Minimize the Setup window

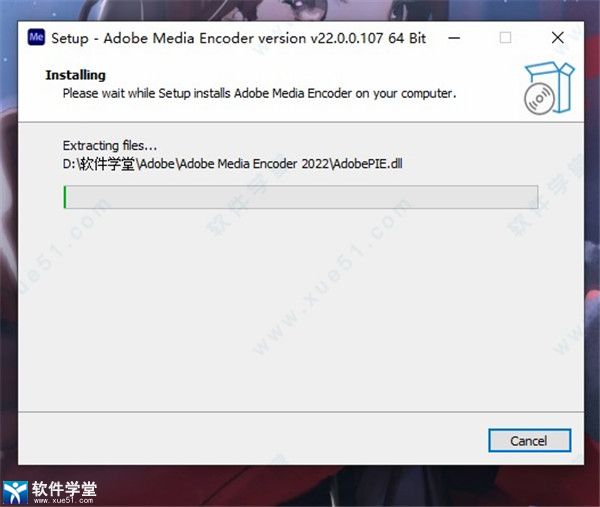point(454,38)
